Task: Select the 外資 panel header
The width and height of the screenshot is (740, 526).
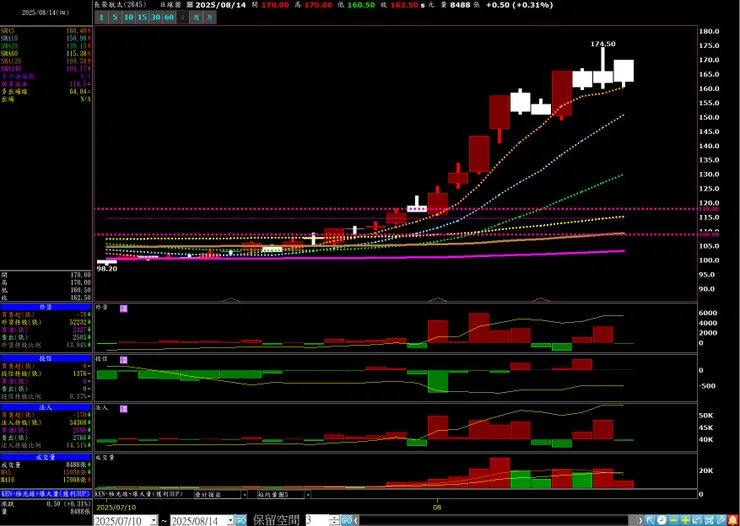Action: (46, 307)
